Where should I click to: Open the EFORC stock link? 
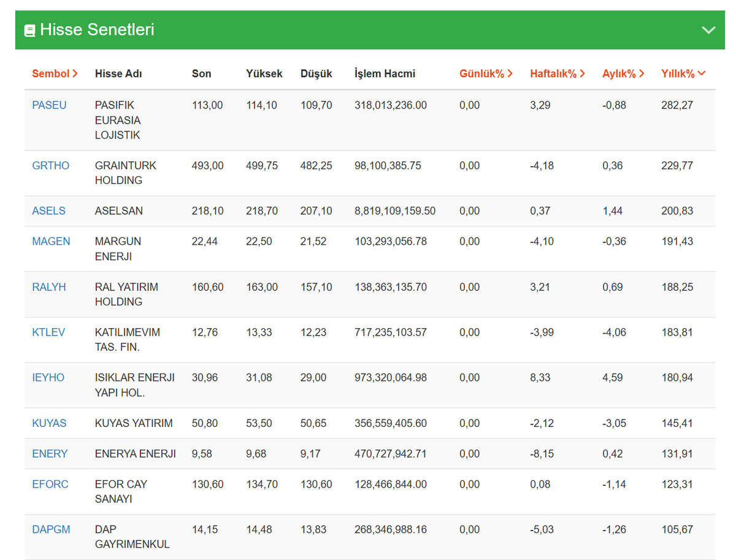click(x=50, y=485)
